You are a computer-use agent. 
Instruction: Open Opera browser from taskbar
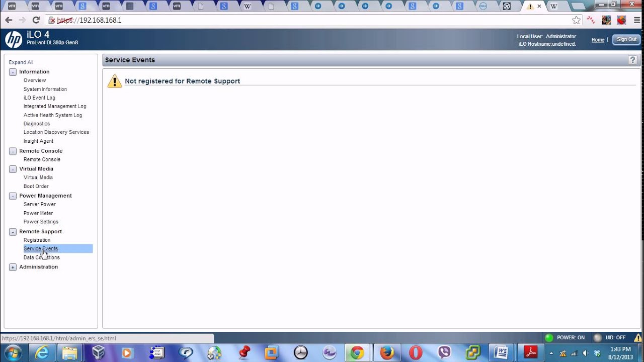(416, 352)
